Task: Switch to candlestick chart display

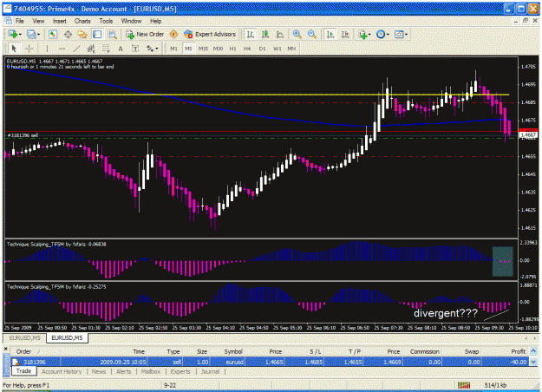Action: pos(265,34)
